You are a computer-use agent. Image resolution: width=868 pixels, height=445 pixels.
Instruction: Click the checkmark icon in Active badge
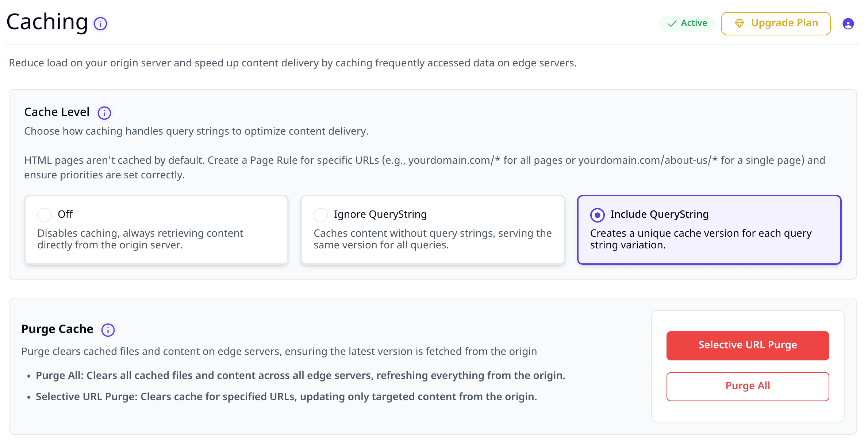672,24
